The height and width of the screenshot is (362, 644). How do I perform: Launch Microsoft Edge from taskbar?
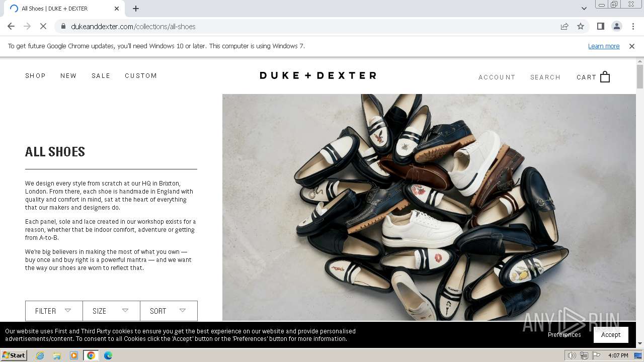point(108,355)
